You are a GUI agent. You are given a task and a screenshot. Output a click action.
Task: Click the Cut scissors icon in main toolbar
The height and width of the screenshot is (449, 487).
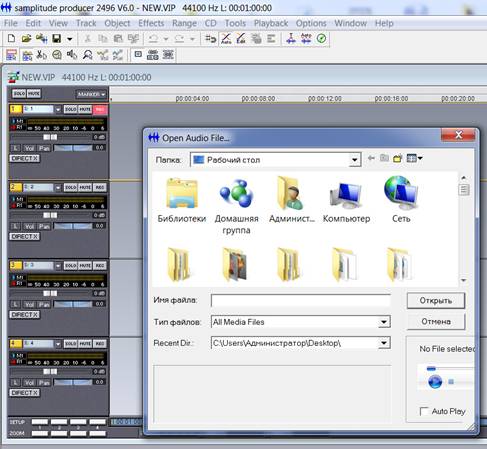[x=87, y=39]
